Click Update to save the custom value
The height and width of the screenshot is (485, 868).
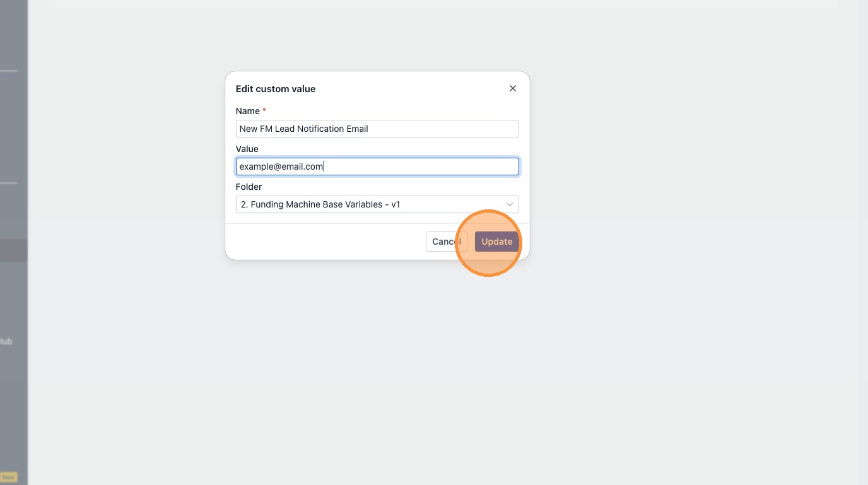[497, 242]
